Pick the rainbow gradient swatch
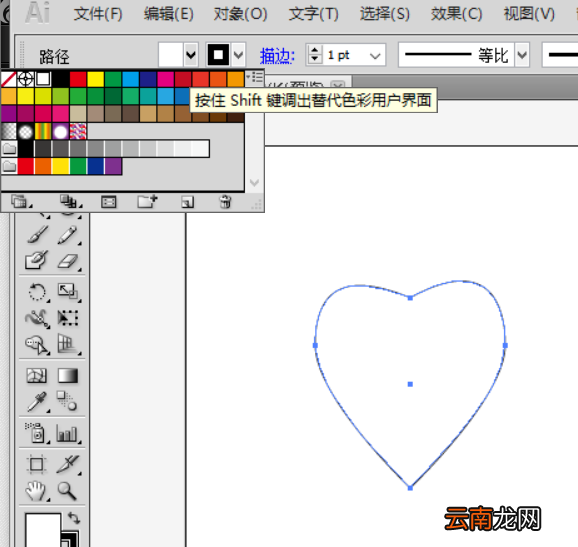Screen dimensions: 578x547 tap(43, 131)
